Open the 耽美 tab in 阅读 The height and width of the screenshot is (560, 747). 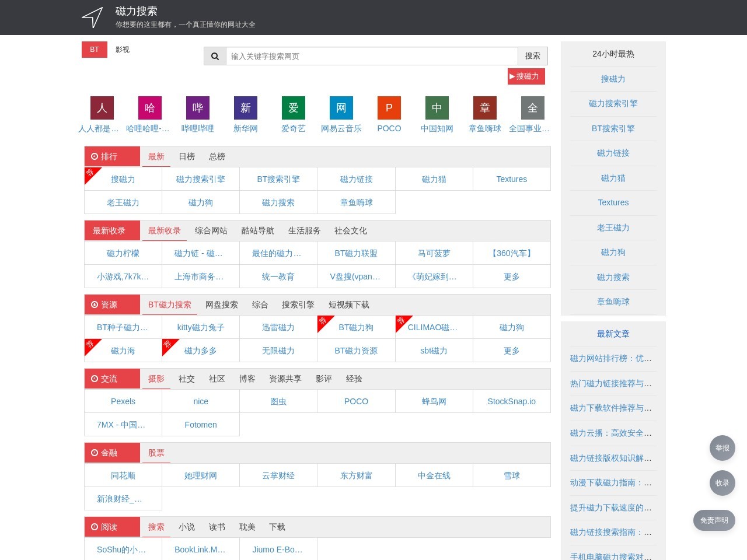pyautogui.click(x=247, y=527)
